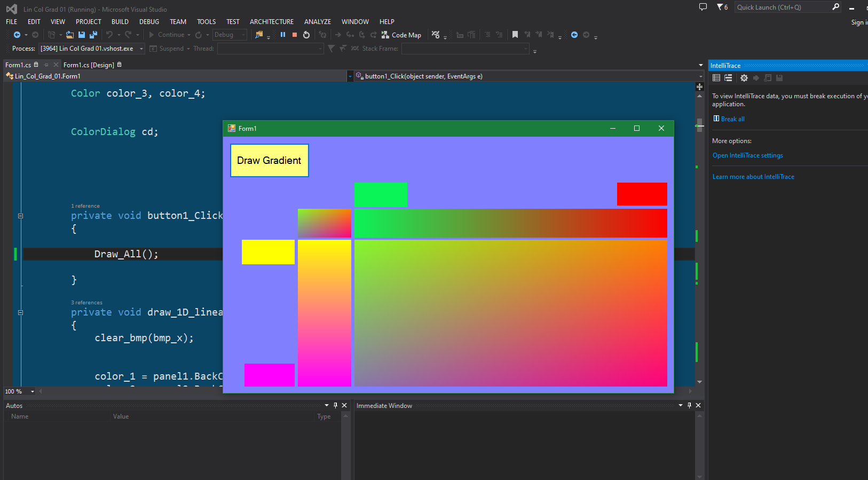This screenshot has height=480, width=868.
Task: Click the Quick Launch search magnifier
Action: click(x=836, y=7)
